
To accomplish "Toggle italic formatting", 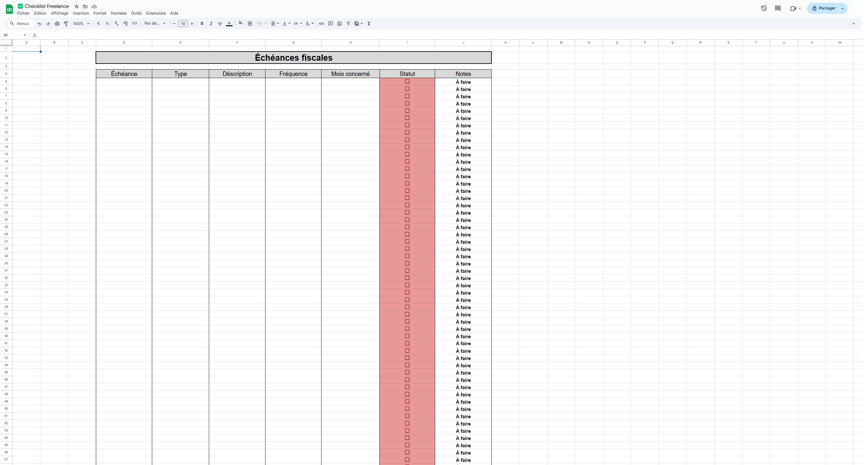I will 211,24.
